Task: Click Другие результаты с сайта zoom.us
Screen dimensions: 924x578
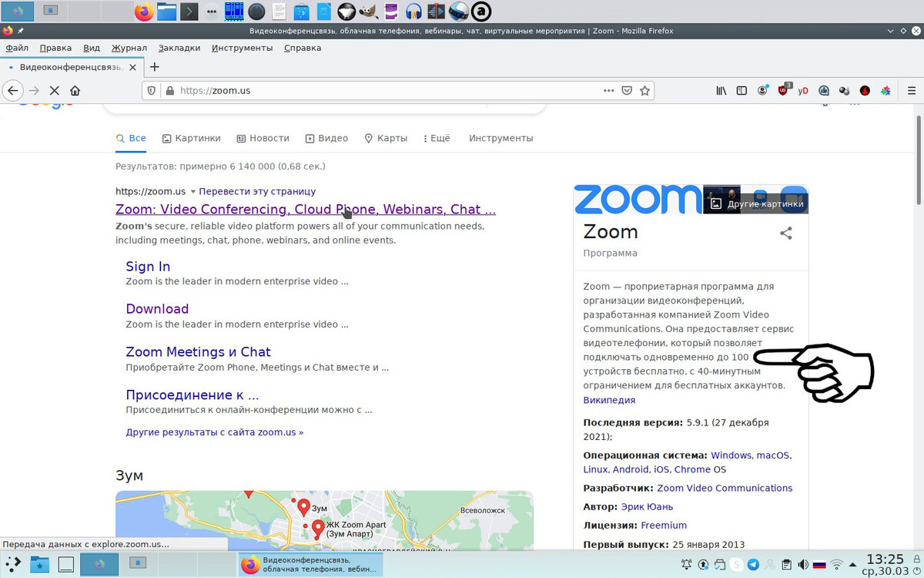Action: click(x=214, y=432)
